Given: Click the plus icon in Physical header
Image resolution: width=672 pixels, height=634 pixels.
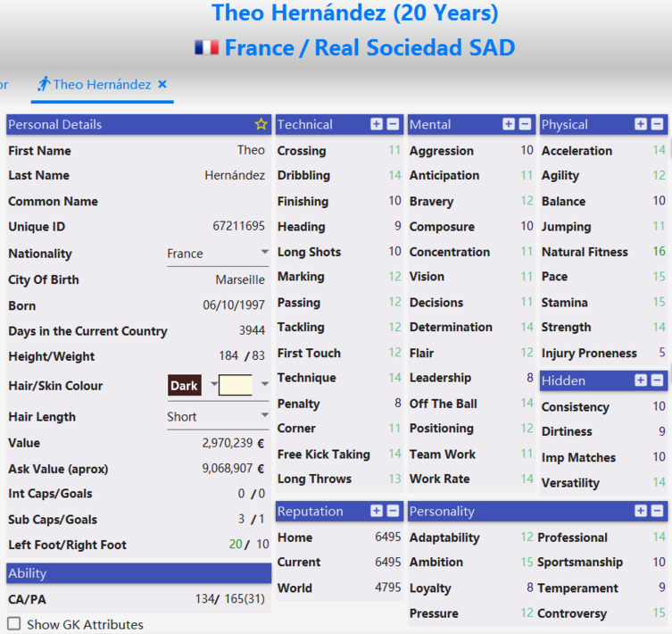Looking at the screenshot, I should point(641,124).
